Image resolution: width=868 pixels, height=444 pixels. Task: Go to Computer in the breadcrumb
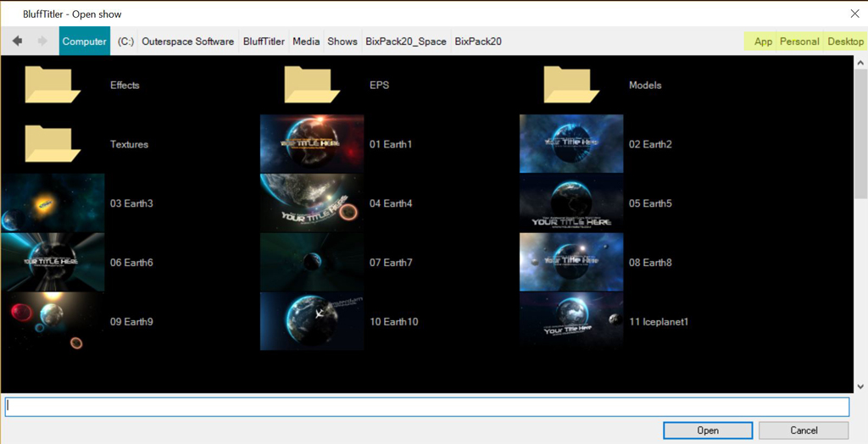point(85,41)
